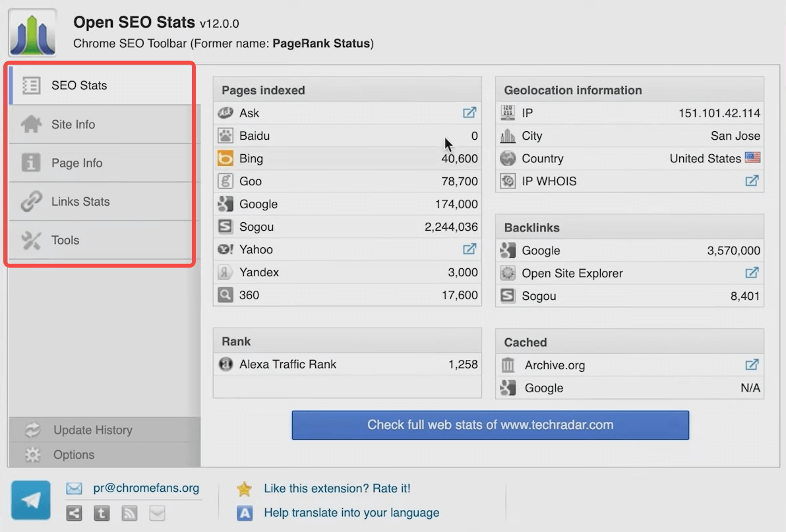
Task: Open external link icon for Ask
Action: [469, 113]
